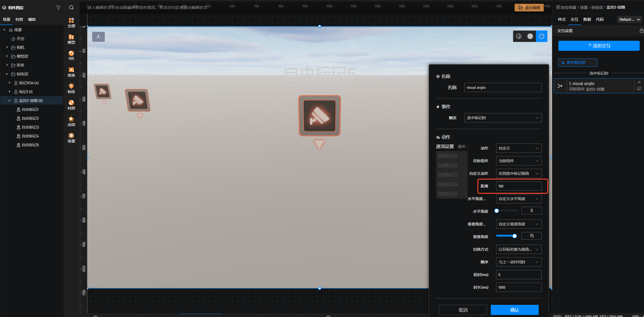
Task: Switch to the 数据 tab
Action: pyautogui.click(x=587, y=19)
